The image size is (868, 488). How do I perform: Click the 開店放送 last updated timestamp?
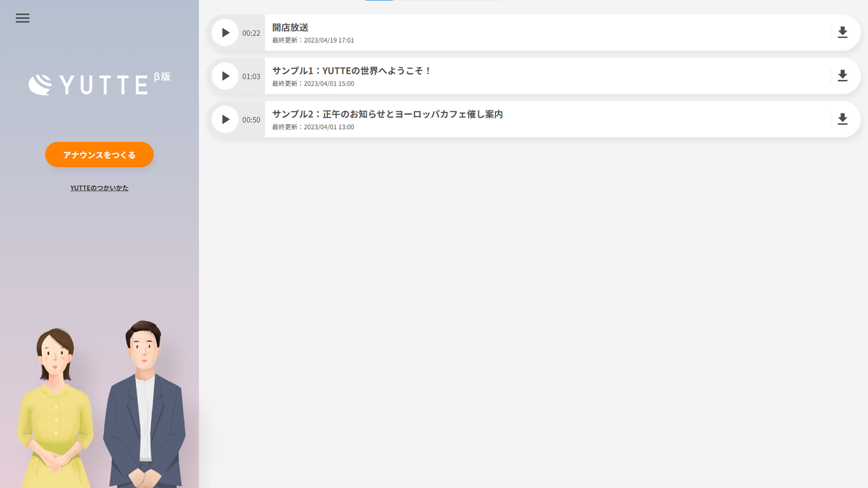[312, 40]
